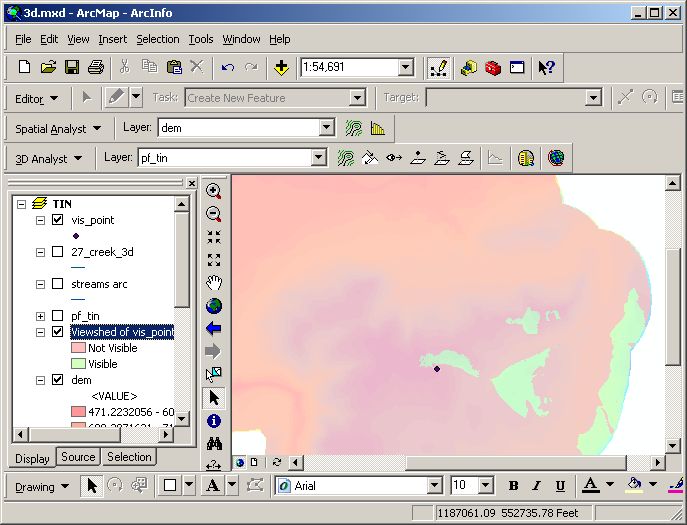Viewport: 687px width, 525px height.
Task: Click the What's This help icon
Action: [546, 67]
